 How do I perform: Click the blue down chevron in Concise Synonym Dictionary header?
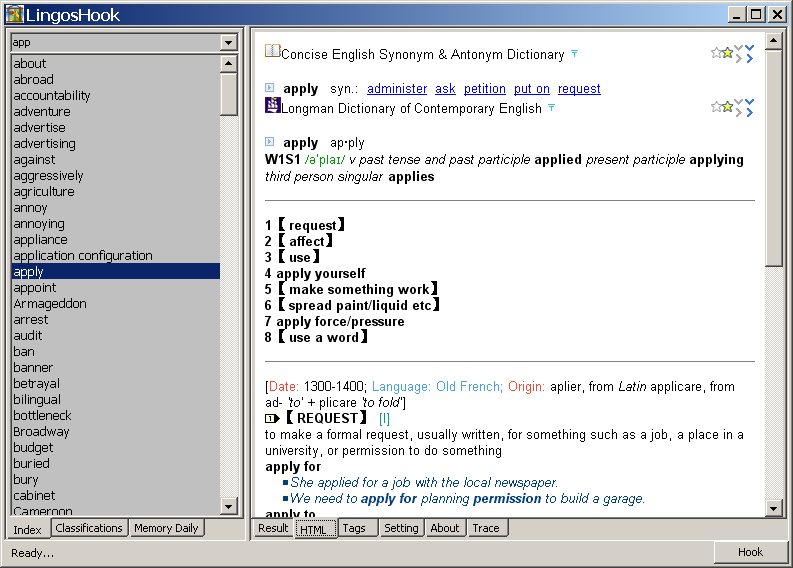750,48
